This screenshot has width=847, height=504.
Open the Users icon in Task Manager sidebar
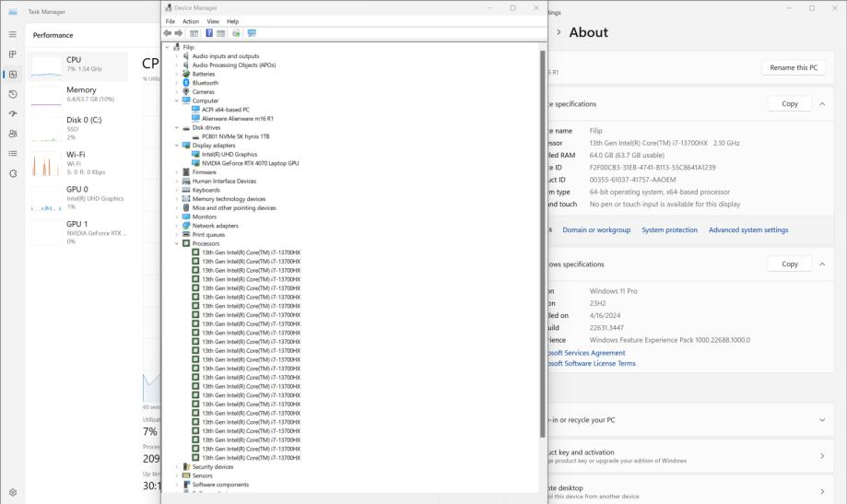pos(12,134)
